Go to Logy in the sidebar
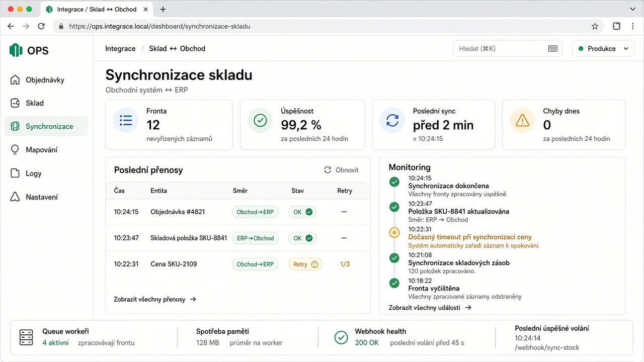The height and width of the screenshot is (362, 644). coord(46,173)
